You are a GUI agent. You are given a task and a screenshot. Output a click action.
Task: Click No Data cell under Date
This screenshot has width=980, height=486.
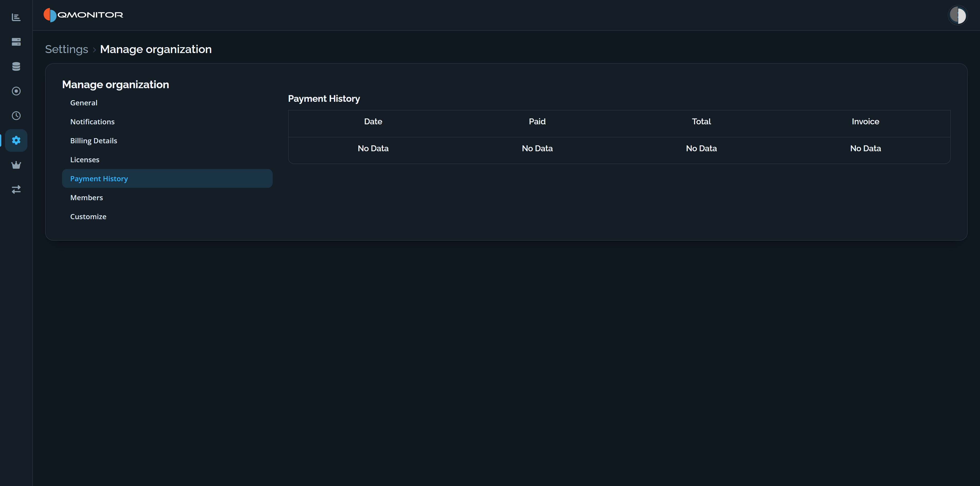pos(373,148)
